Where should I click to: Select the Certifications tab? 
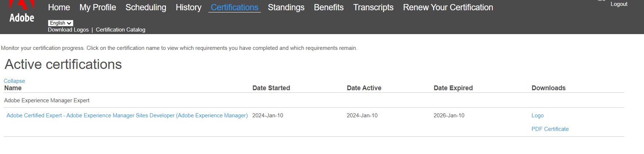pyautogui.click(x=234, y=7)
